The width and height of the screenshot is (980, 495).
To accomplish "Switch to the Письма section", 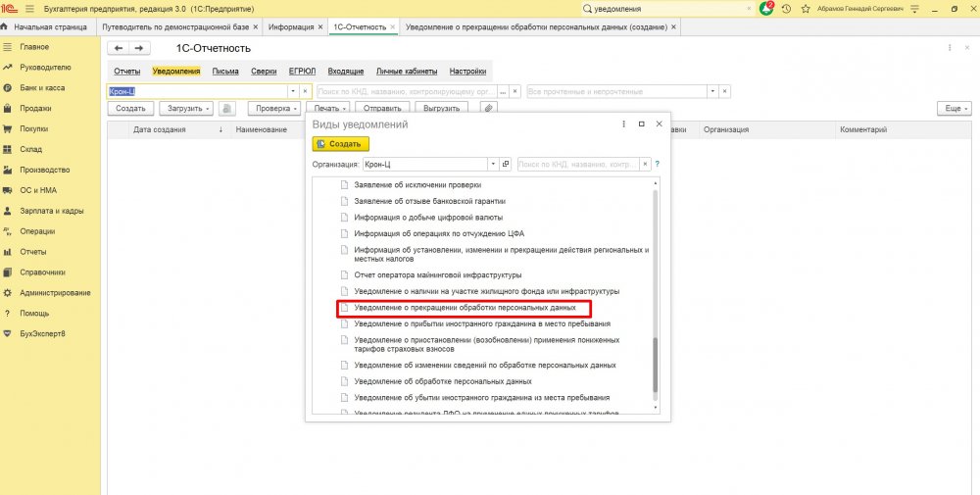I will coord(225,72).
